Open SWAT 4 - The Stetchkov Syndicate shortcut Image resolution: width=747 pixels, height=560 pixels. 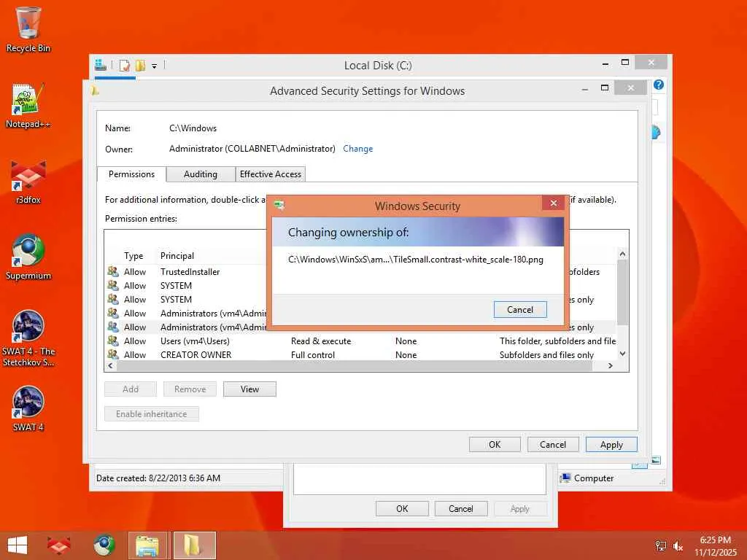(x=28, y=338)
